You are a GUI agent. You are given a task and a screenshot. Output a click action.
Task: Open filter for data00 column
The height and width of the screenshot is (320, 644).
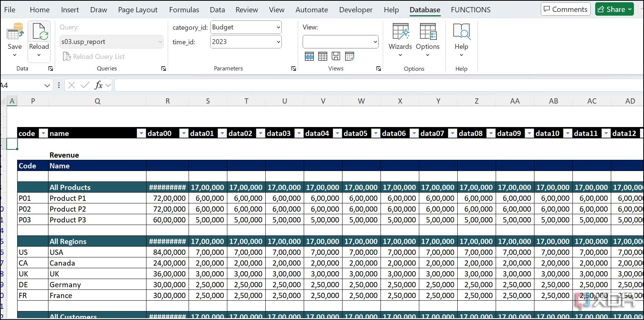coord(184,133)
